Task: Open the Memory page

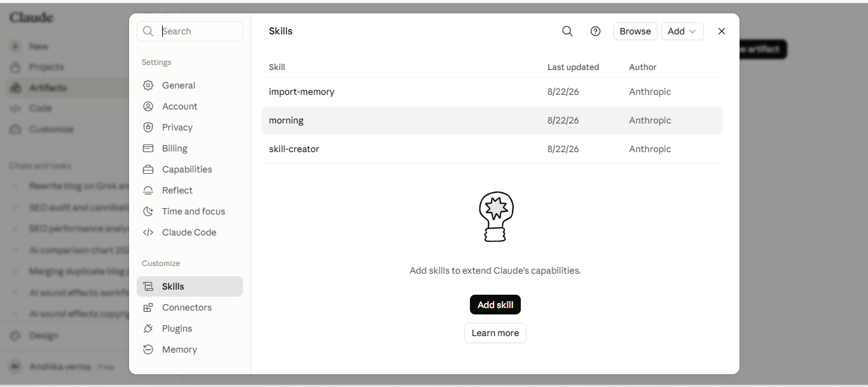Action: pyautogui.click(x=189, y=349)
